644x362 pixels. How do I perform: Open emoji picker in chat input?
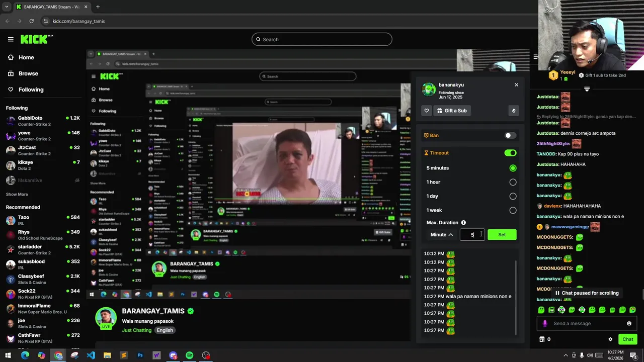[629, 323]
